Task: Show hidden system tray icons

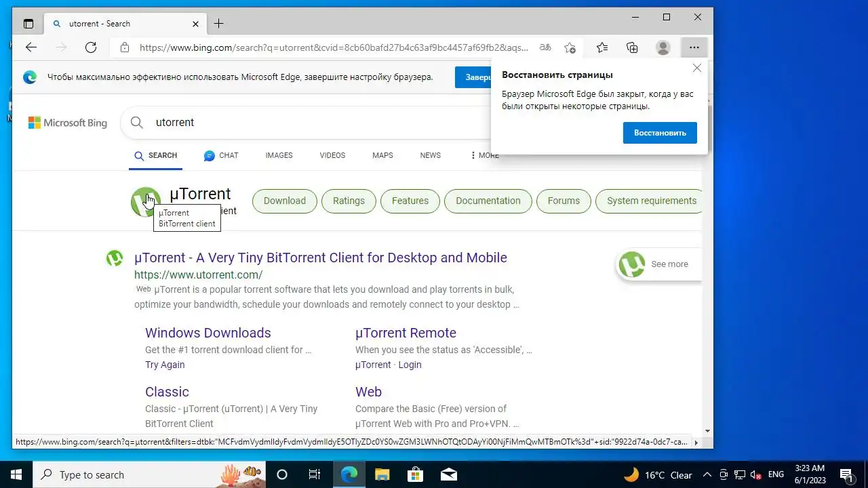Action: tap(707, 474)
